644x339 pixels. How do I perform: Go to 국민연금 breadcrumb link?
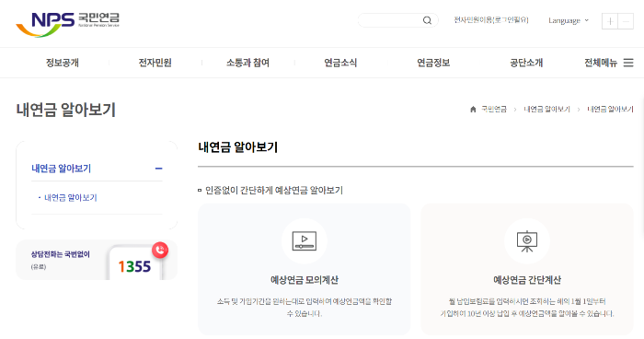[x=494, y=109]
